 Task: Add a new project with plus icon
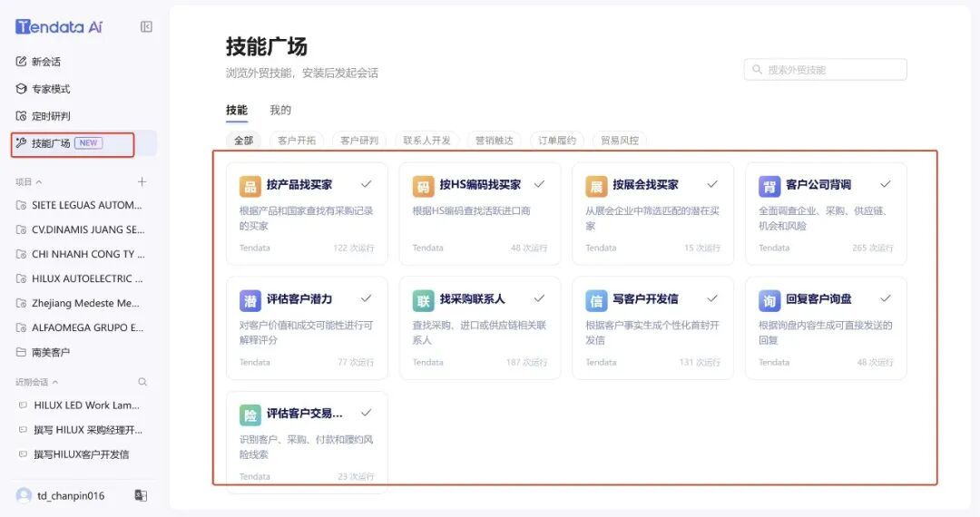point(142,181)
